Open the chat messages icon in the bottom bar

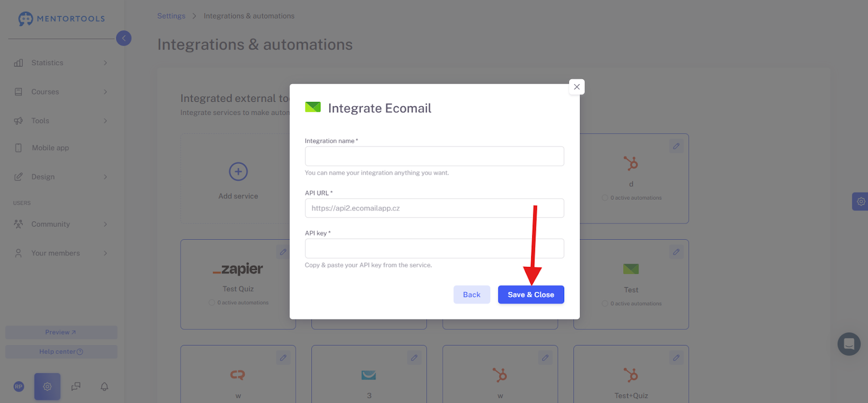76,387
